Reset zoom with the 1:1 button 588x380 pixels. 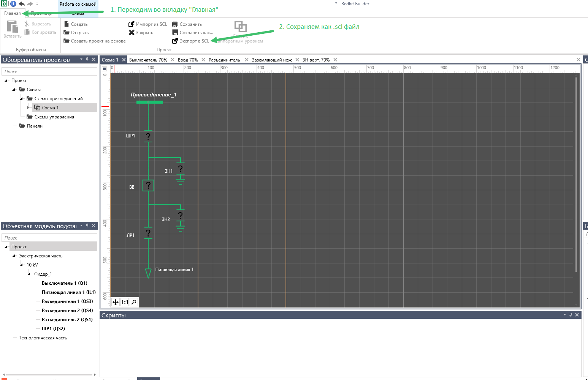125,302
